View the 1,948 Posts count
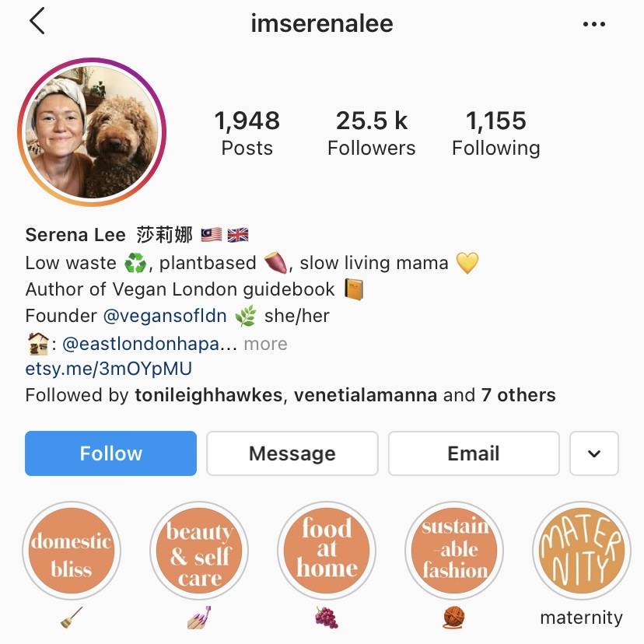Image resolution: width=644 pixels, height=644 pixels. pos(247,133)
